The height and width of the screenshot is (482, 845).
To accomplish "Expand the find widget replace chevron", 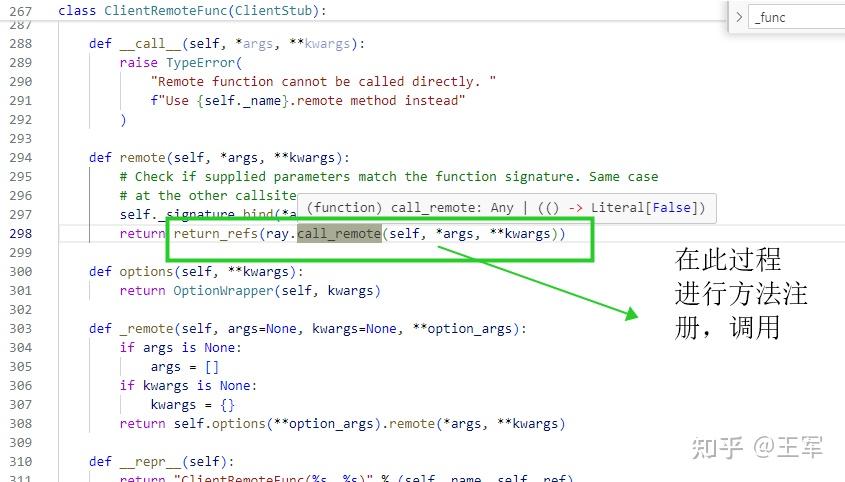I will tap(739, 17).
